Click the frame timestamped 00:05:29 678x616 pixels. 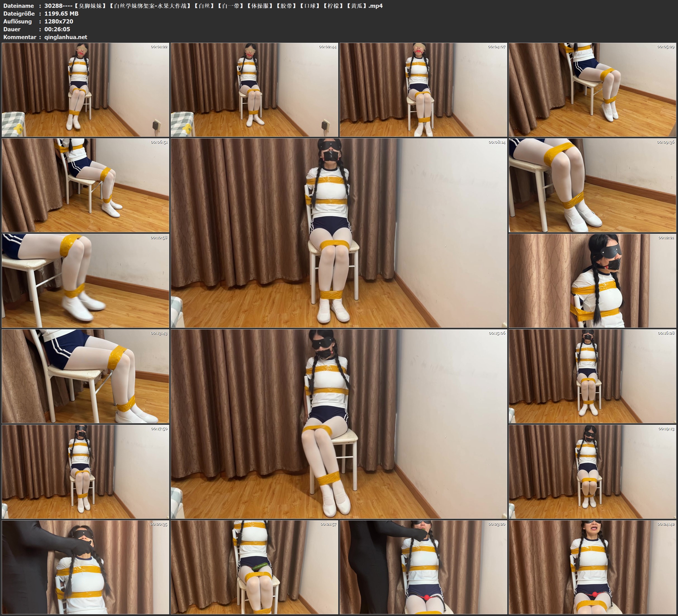tap(592, 89)
